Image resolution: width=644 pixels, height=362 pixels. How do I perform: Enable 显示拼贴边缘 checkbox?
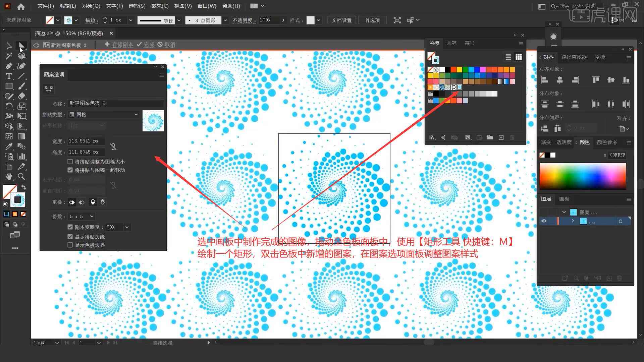click(x=70, y=236)
